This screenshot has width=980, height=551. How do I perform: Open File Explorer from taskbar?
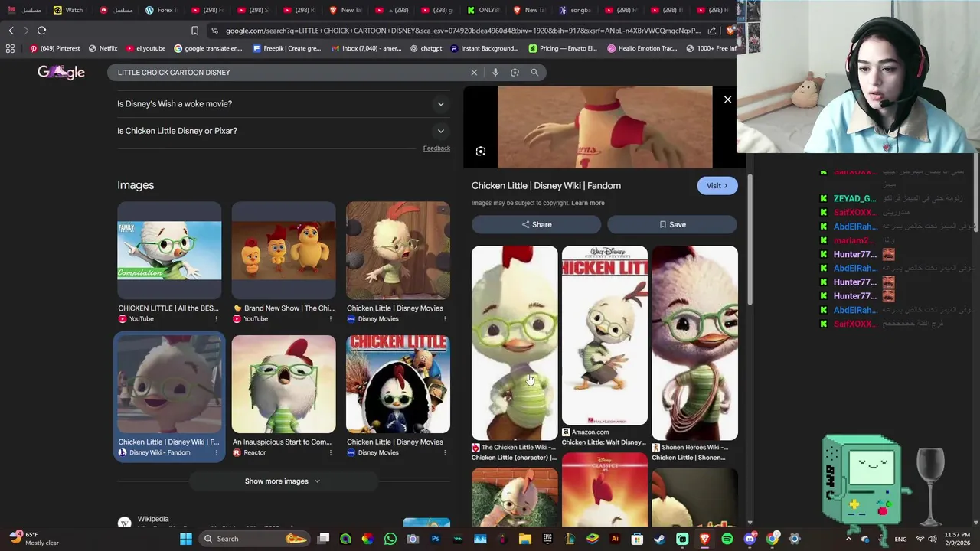pyautogui.click(x=524, y=539)
